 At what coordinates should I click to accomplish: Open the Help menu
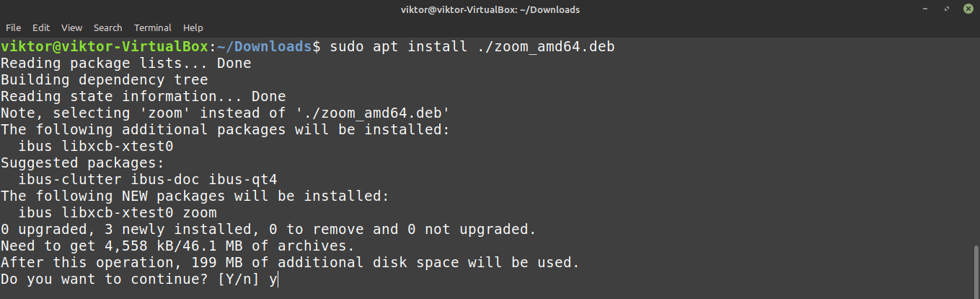click(x=193, y=27)
